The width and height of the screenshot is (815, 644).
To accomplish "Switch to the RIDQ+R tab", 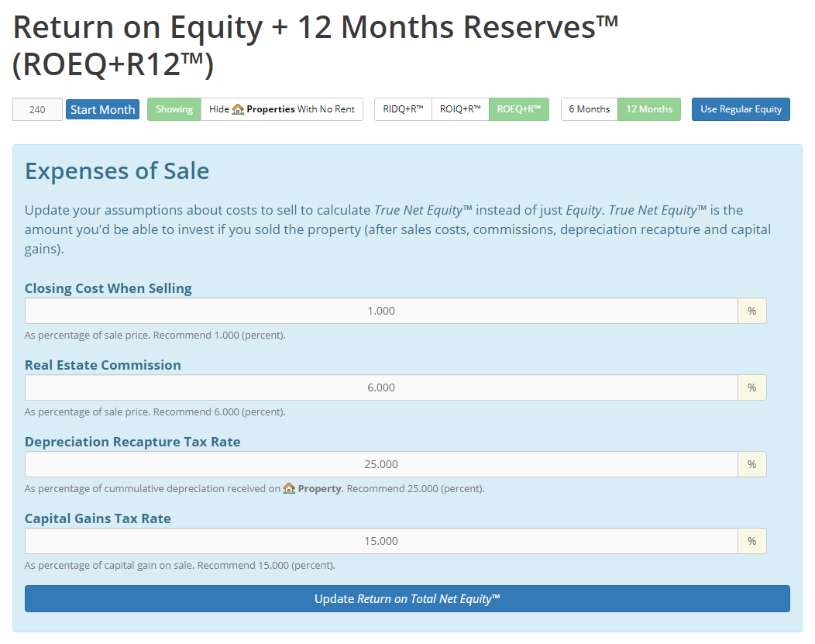I will tap(403, 108).
